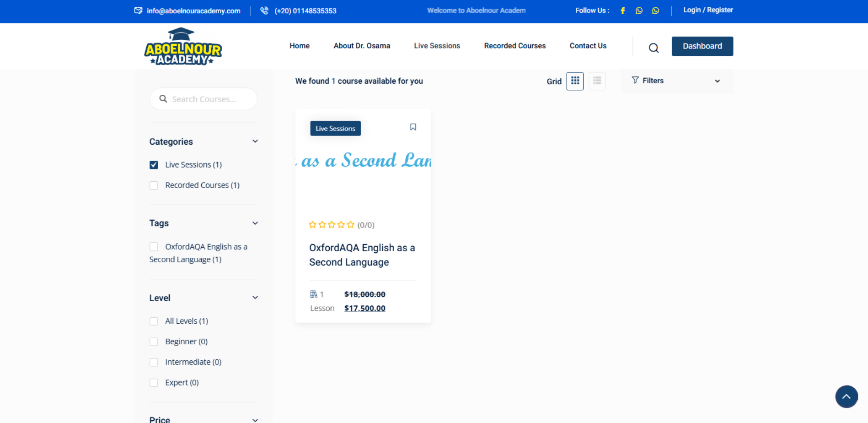
Task: Collapse the Categories section
Action: 255,141
